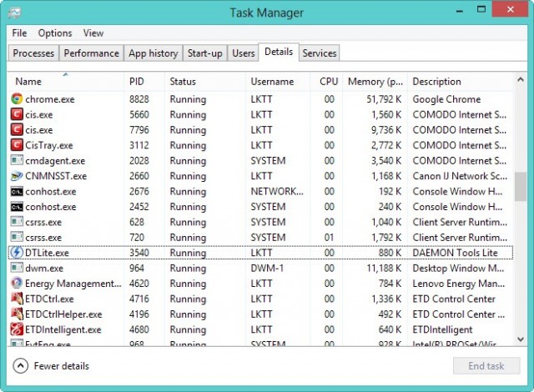Screen dimensions: 534x392
Task: Click the ETDCtrlHelper.exe icon
Action: [x=17, y=314]
